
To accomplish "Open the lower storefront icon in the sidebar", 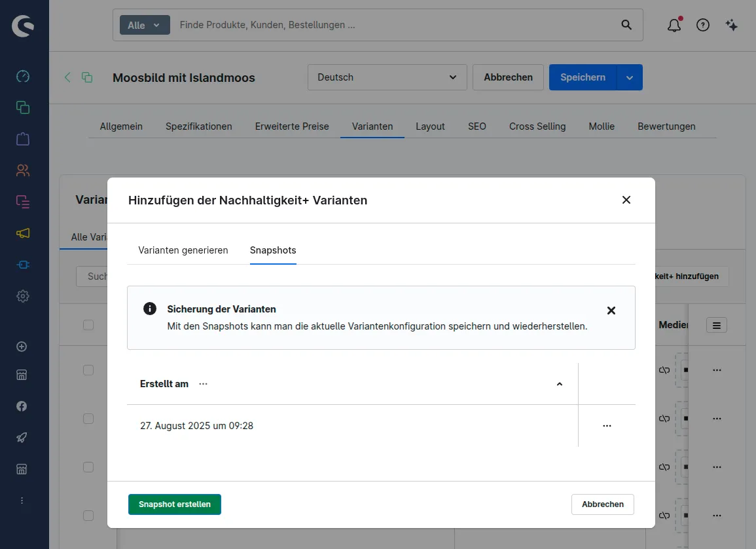I will pos(22,469).
